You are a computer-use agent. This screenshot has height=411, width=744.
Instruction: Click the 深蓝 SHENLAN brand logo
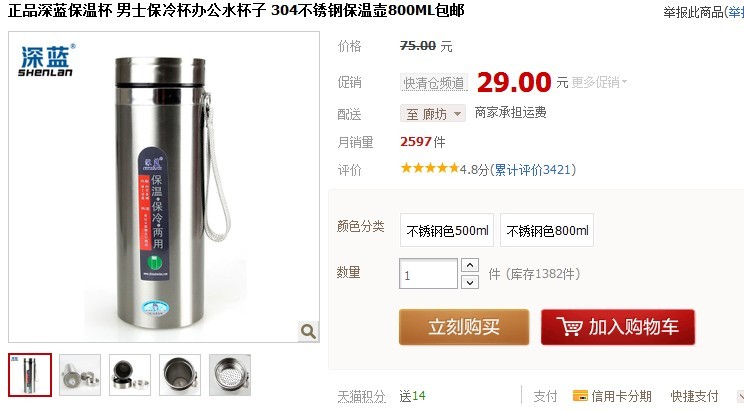tap(46, 60)
